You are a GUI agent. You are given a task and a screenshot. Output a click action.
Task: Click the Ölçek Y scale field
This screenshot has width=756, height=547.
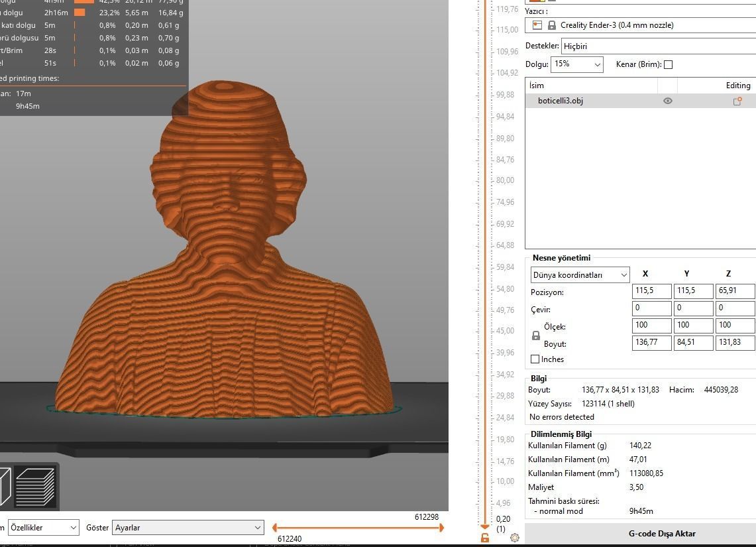click(693, 326)
